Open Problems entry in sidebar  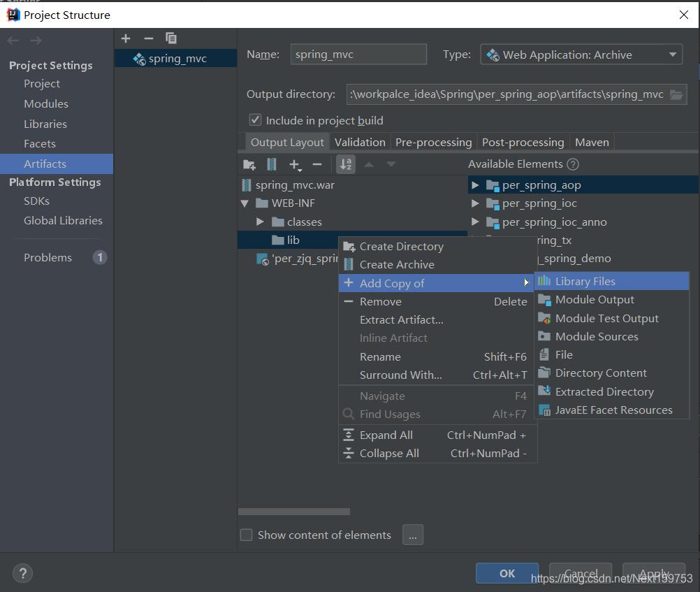pos(48,258)
